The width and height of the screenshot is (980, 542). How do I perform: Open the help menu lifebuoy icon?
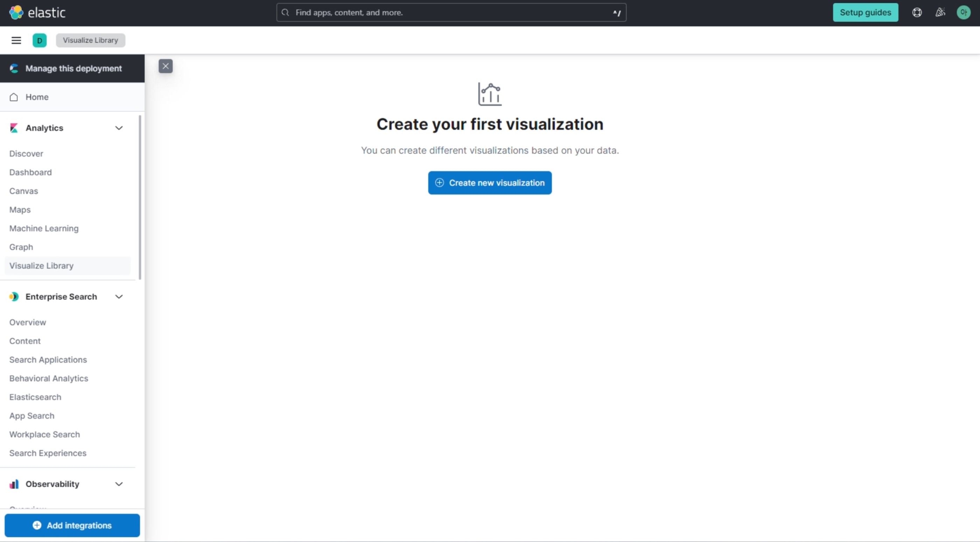pos(917,13)
